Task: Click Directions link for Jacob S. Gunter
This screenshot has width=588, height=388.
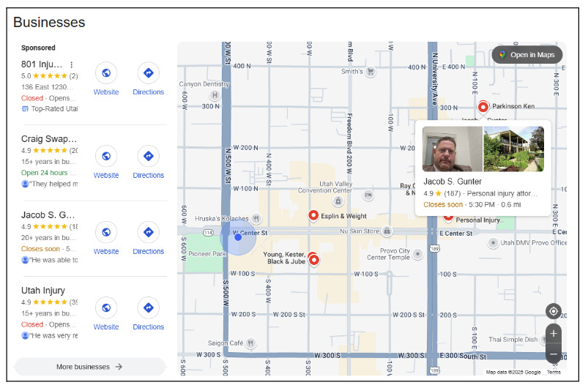Action: click(149, 252)
